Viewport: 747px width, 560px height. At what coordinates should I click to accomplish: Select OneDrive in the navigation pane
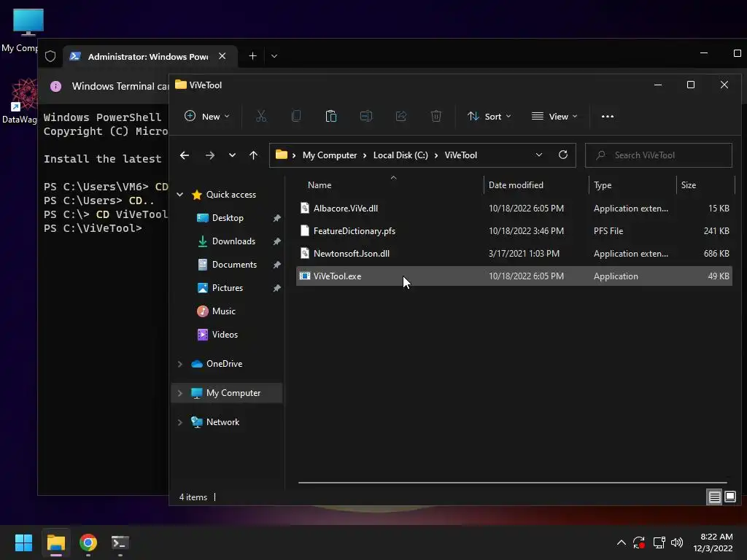coord(224,364)
